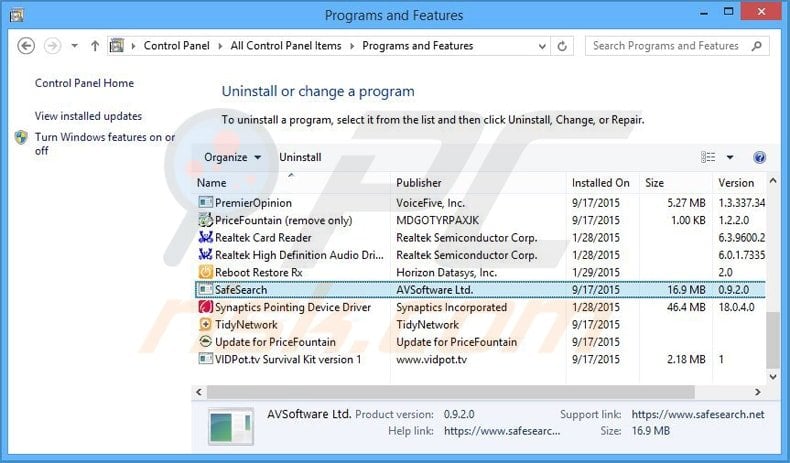Screen dimensions: 790x463
Task: Click the Control Panel icon in address bar
Action: click(x=117, y=46)
